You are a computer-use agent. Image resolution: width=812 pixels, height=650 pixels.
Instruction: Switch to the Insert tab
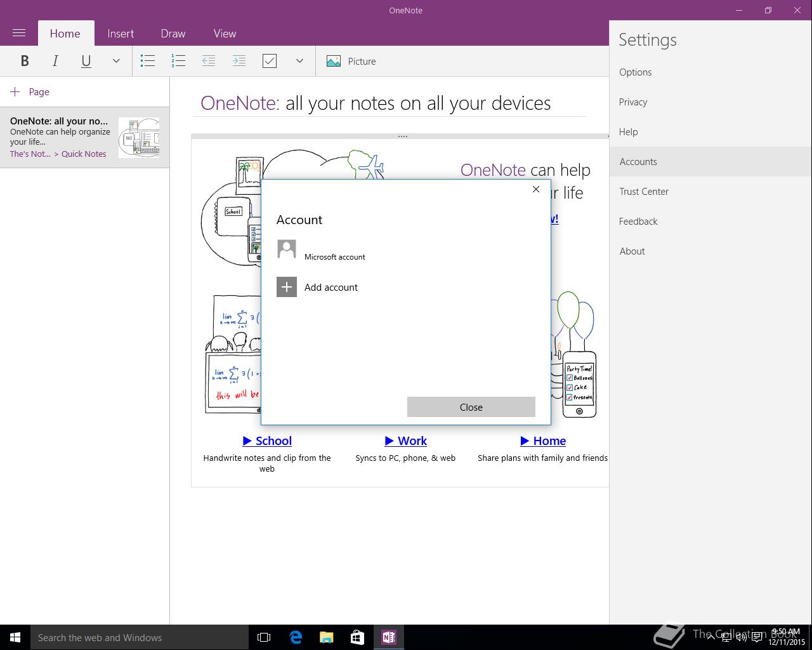tap(121, 34)
